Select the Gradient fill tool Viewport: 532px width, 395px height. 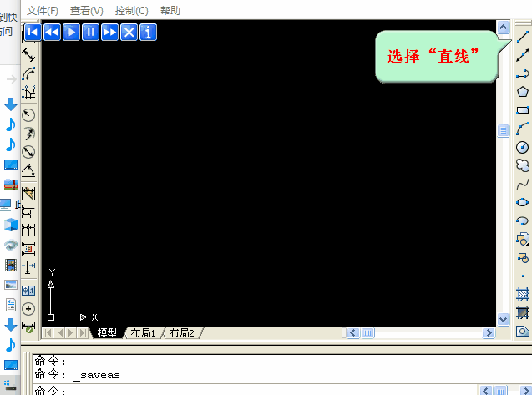tap(523, 312)
